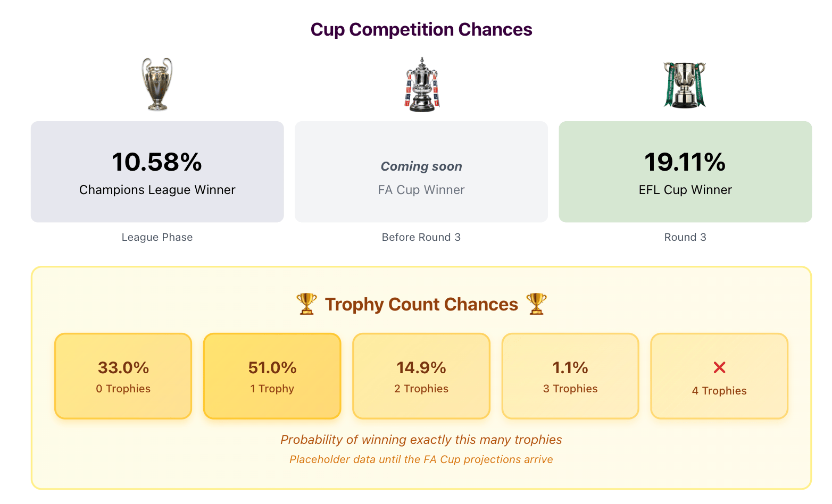
Task: Click the EFL Cup trophy icon
Action: [685, 85]
